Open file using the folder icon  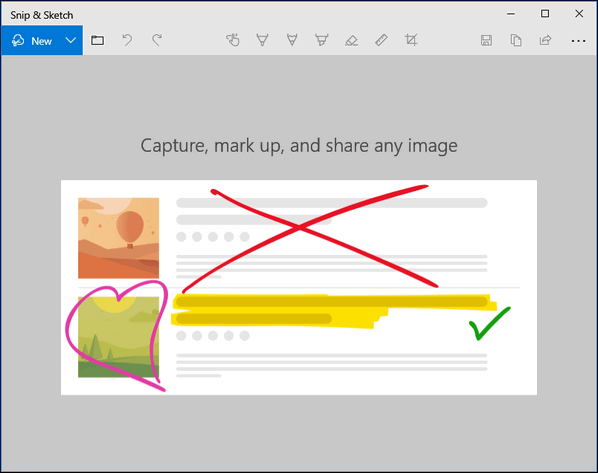pyautogui.click(x=97, y=40)
